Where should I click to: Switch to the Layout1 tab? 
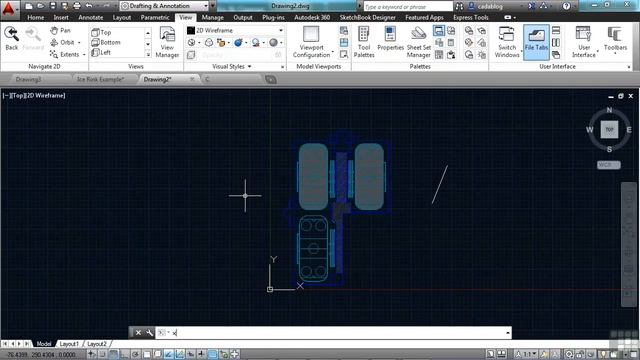69,344
